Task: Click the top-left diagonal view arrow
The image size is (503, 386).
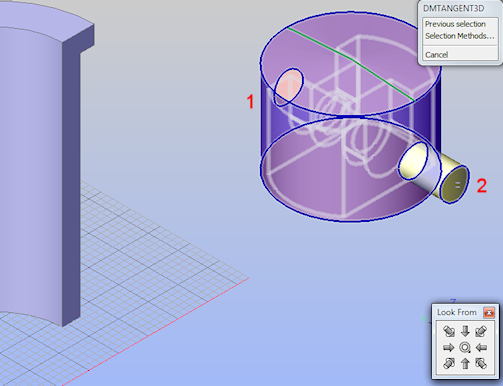Action: pyautogui.click(x=449, y=331)
